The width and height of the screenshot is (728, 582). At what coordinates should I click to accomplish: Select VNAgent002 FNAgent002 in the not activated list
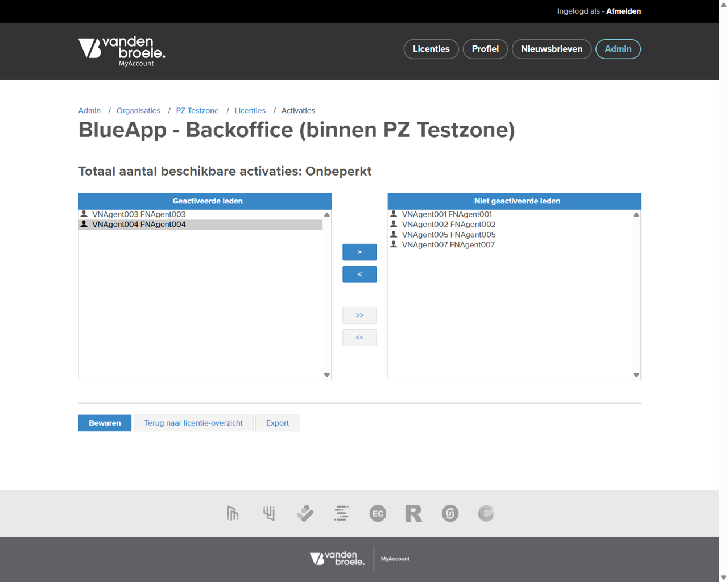click(x=510, y=225)
